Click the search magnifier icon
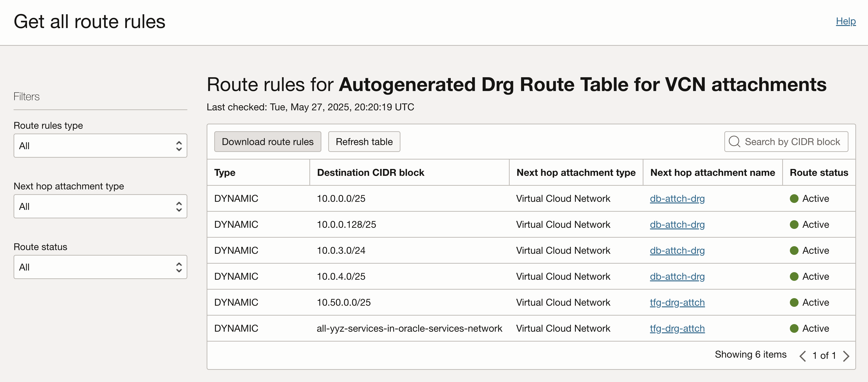 click(734, 142)
